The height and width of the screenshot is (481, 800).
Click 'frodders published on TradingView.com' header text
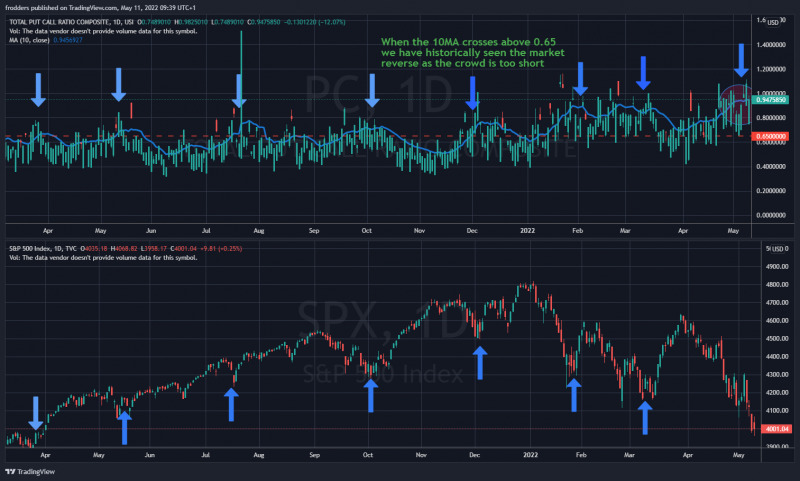[61, 8]
